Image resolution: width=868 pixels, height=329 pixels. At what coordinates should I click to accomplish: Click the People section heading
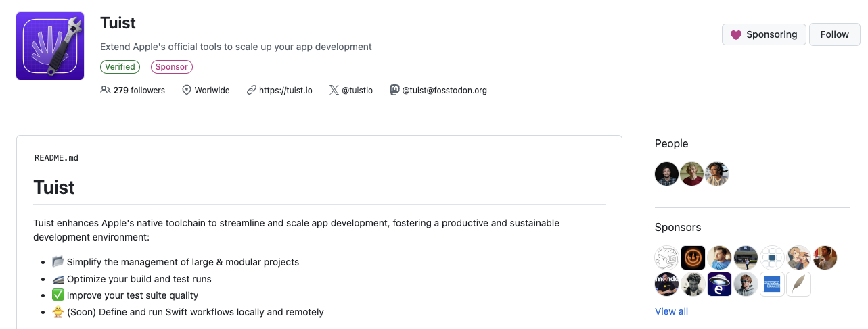coord(671,143)
